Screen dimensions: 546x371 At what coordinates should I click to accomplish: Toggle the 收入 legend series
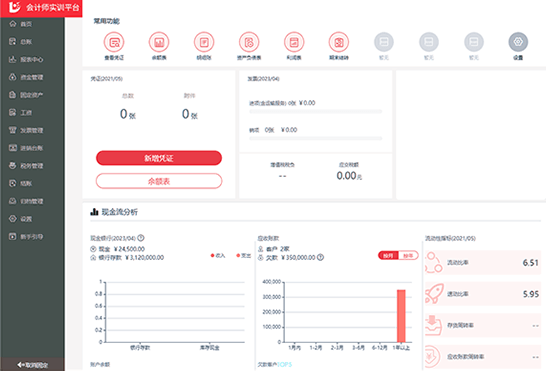pyautogui.click(x=218, y=256)
